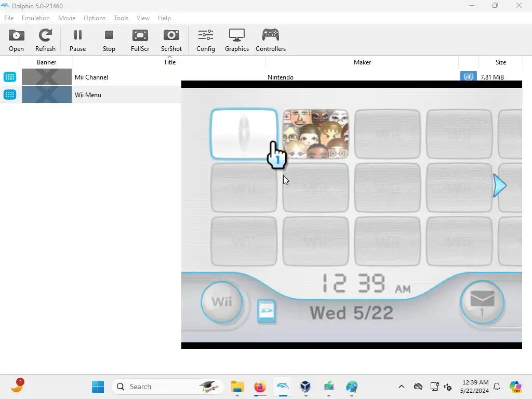The width and height of the screenshot is (532, 399).
Task: Open the taskbar clock 12:39 AM
Action: point(474,387)
